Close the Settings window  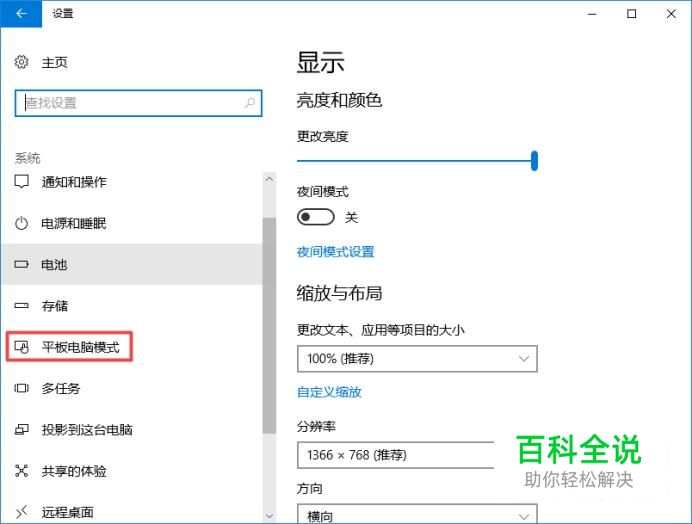tap(671, 14)
